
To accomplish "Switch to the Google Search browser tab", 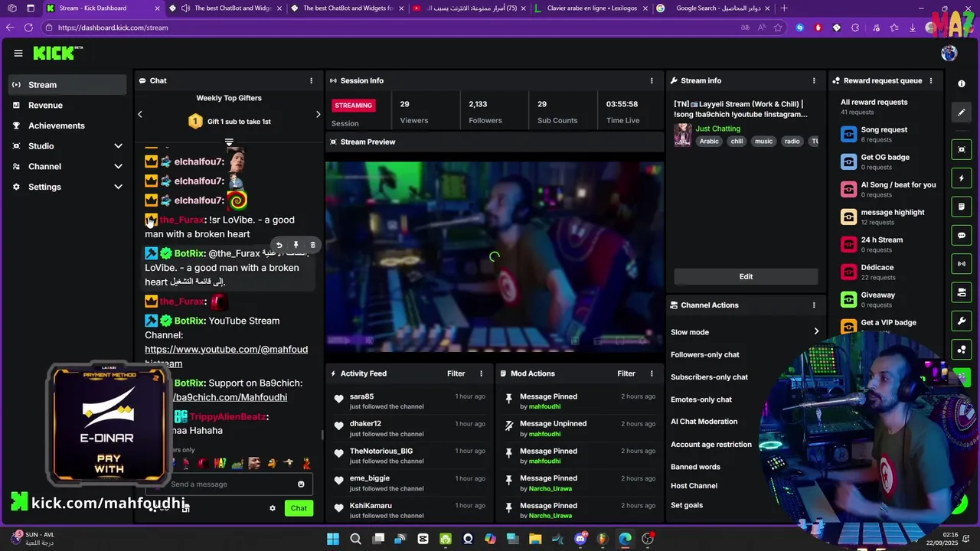I will coord(712,8).
